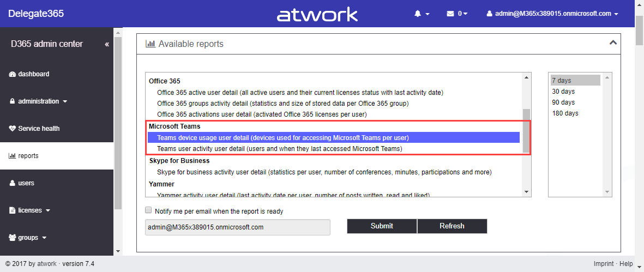Click the groups people icon

pyautogui.click(x=13, y=238)
